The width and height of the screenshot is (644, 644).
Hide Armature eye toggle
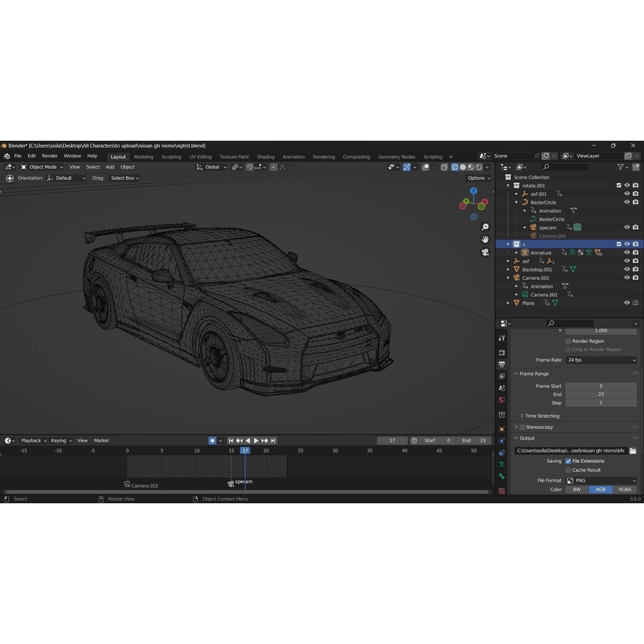[627, 253]
